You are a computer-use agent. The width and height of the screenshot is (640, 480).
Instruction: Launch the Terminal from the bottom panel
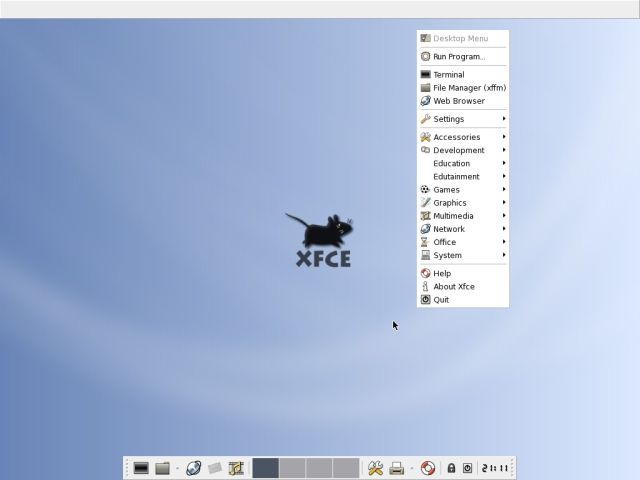141,468
